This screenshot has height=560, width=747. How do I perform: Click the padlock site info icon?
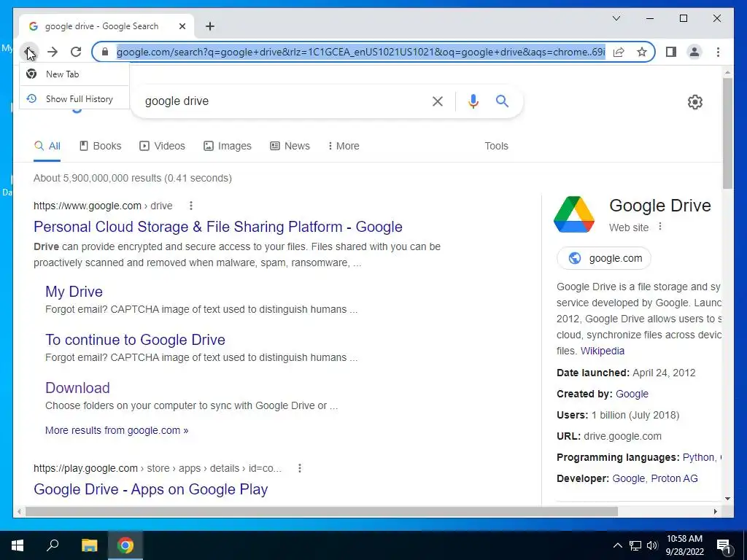click(x=105, y=52)
